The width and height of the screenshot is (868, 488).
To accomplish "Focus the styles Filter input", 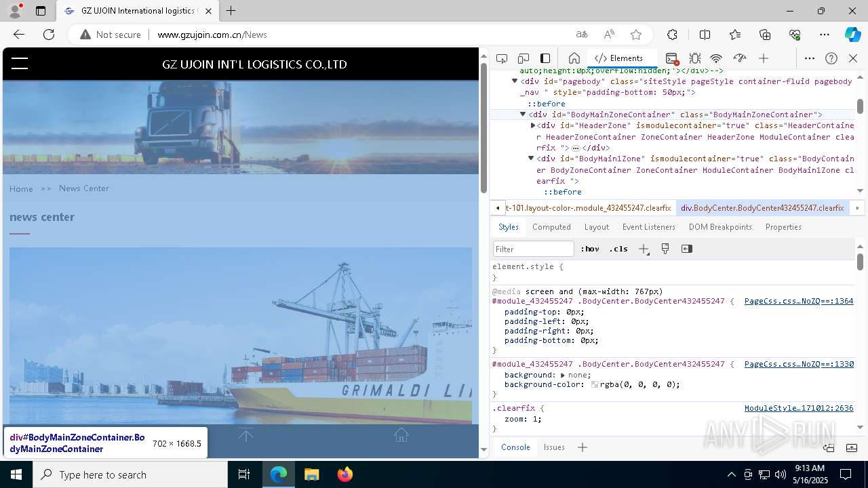I will (x=534, y=249).
